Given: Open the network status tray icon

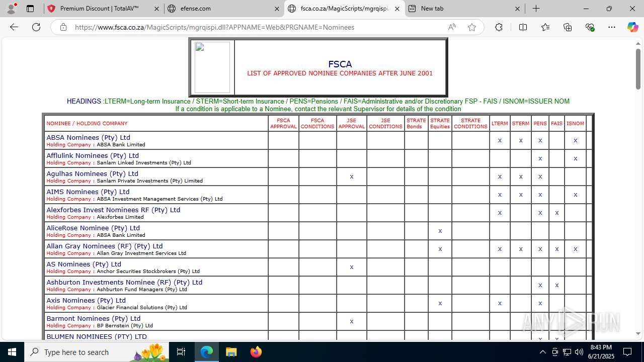Looking at the screenshot, I should (567, 352).
